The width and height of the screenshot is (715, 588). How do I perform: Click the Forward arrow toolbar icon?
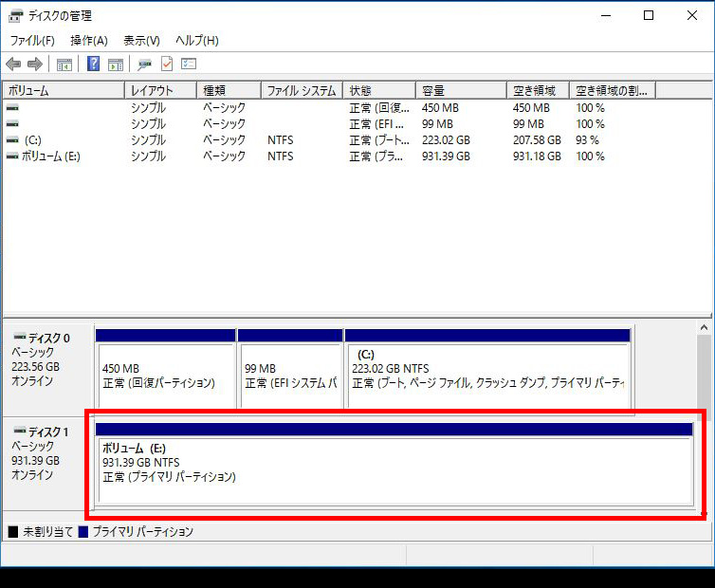click(35, 64)
